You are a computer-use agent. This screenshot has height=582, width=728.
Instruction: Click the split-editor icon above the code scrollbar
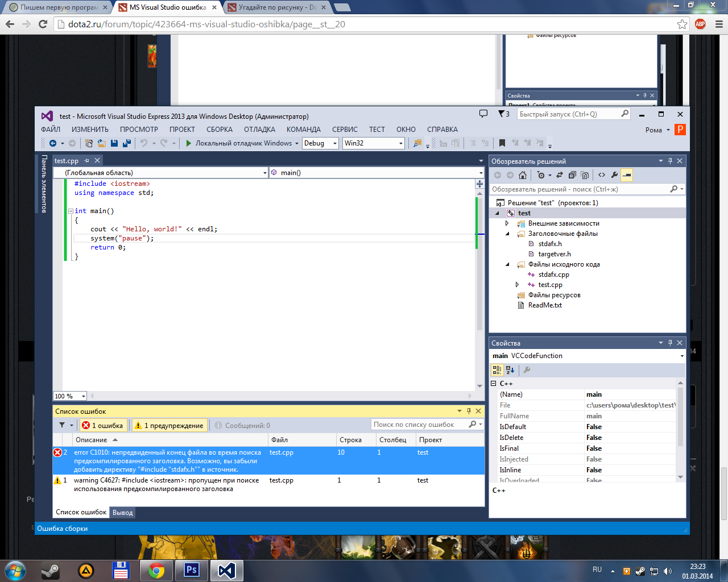(479, 184)
